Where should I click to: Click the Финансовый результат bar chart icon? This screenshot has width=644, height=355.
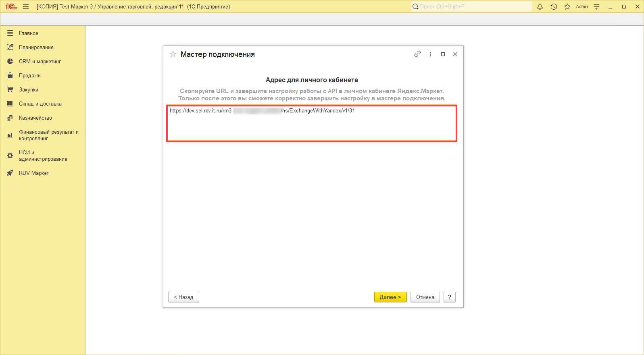pos(10,135)
